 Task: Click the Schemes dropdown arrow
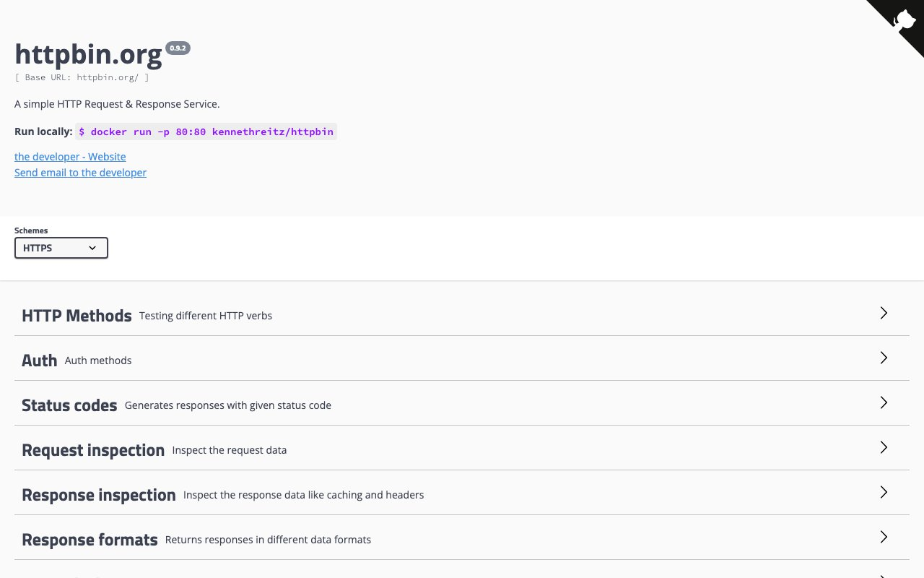(92, 248)
